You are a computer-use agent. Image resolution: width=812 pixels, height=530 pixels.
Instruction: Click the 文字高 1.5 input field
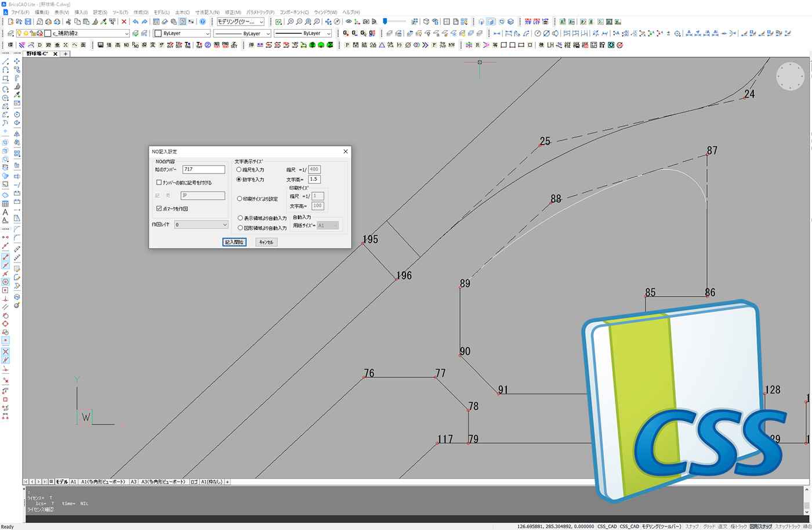314,179
